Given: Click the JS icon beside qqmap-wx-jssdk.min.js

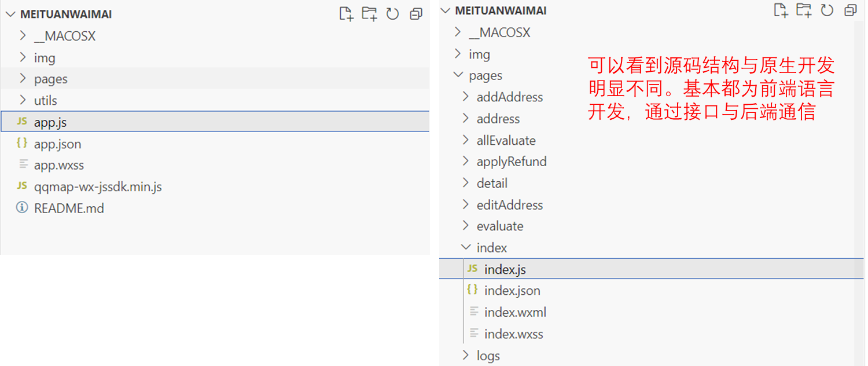Looking at the screenshot, I should coord(22,186).
